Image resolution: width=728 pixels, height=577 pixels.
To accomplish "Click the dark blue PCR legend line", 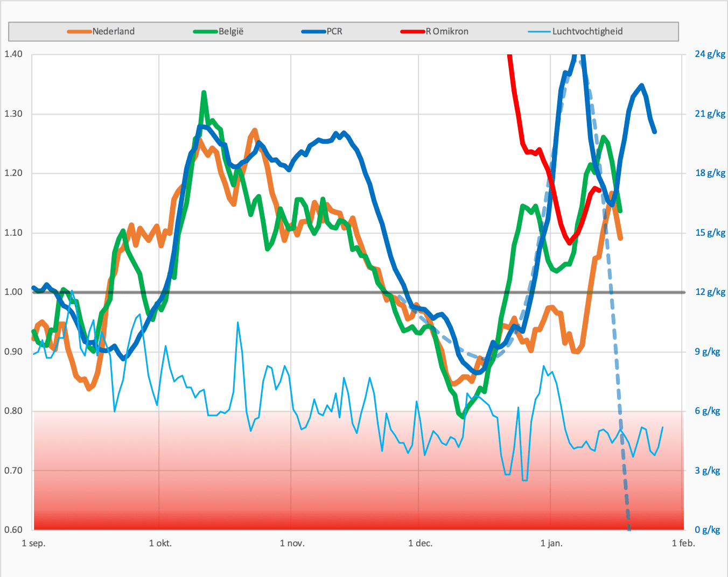I will click(314, 32).
